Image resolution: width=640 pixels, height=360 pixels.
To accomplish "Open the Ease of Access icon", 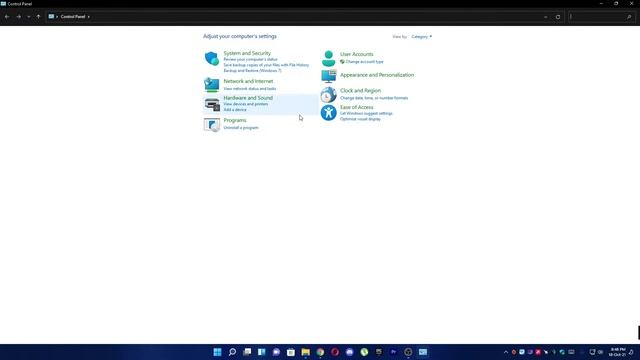I will point(328,113).
